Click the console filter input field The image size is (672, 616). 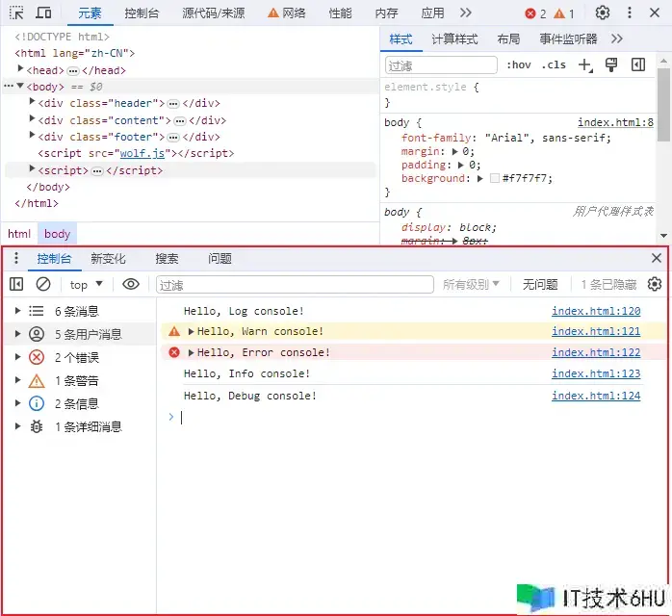coord(295,285)
